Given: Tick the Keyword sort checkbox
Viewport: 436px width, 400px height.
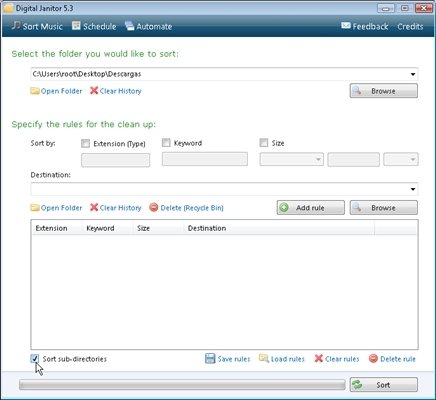Looking at the screenshot, I should point(166,143).
